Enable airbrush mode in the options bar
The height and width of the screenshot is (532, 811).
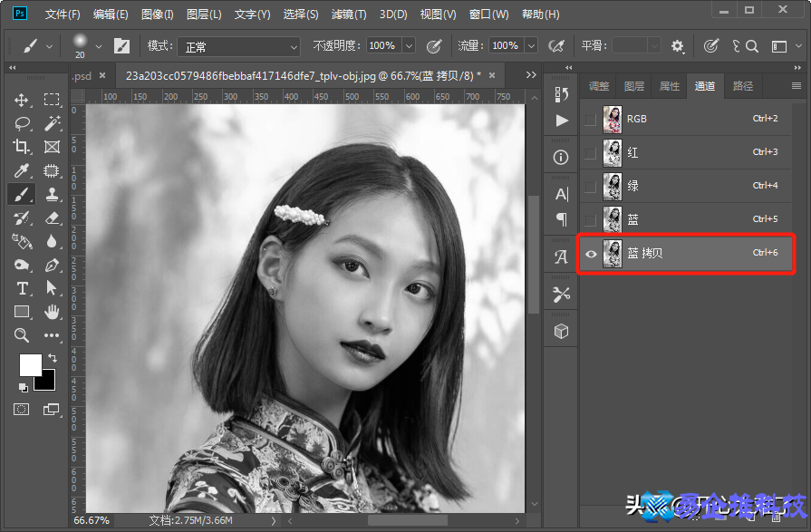coord(554,44)
